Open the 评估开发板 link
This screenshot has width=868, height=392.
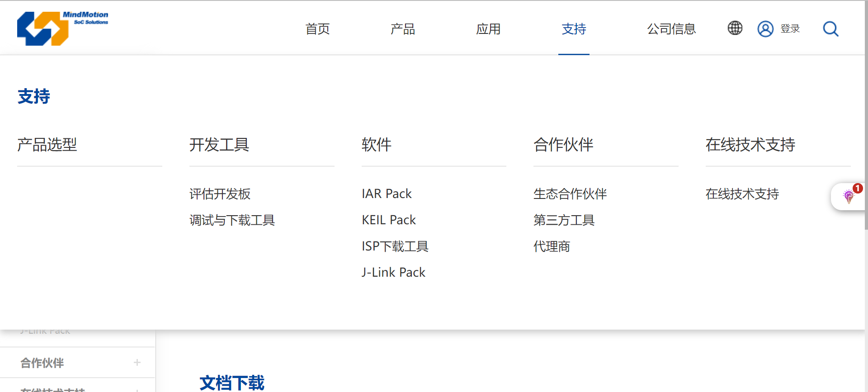(220, 194)
